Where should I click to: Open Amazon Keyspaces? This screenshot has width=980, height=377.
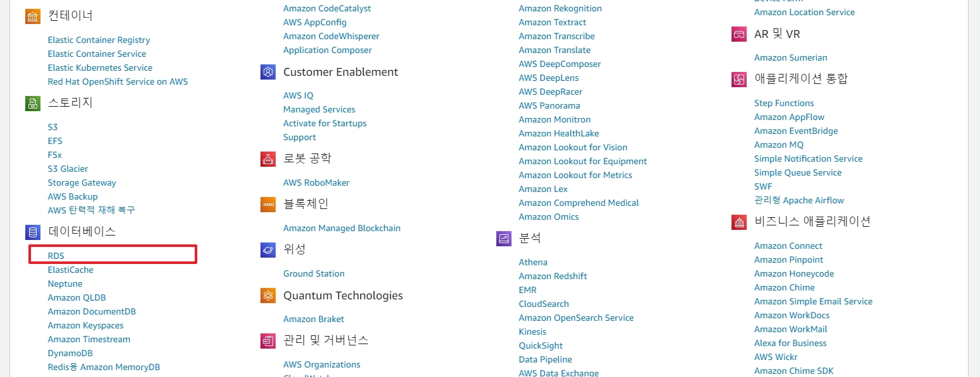86,325
